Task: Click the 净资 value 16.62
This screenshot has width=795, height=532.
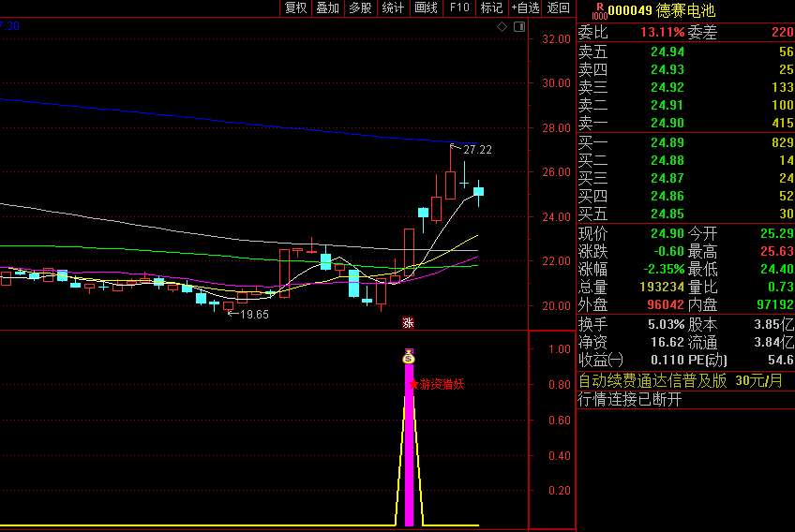Action: (x=667, y=343)
